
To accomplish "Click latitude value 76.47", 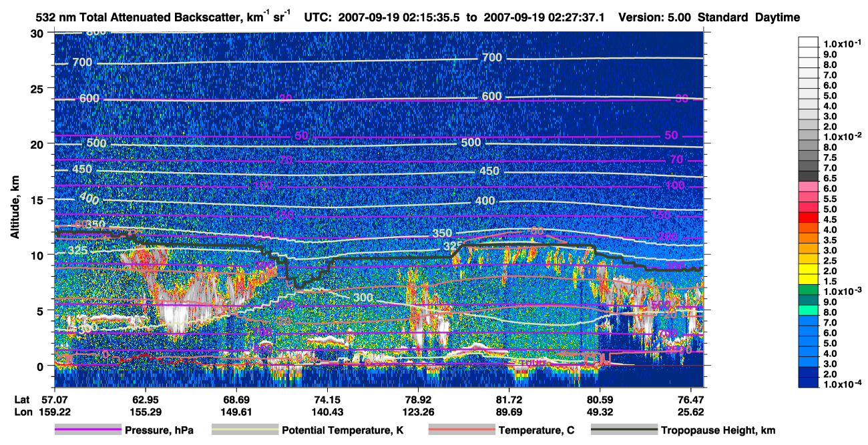I will click(691, 400).
